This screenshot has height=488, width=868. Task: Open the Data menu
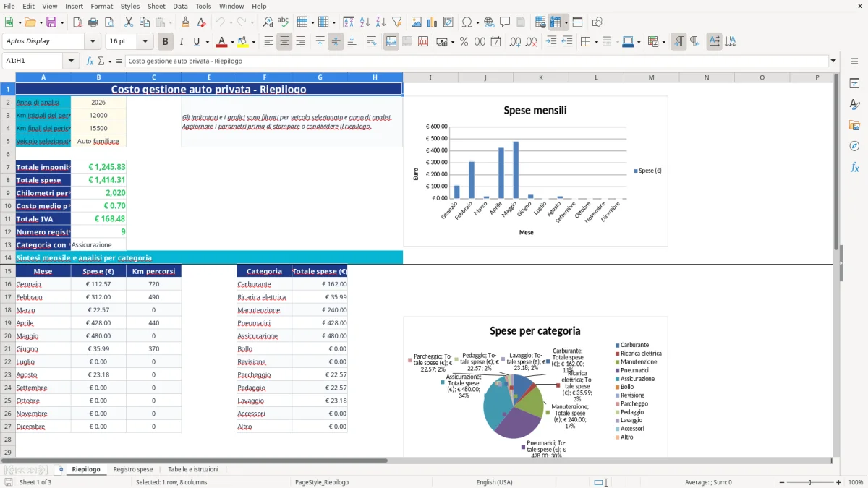click(x=180, y=6)
